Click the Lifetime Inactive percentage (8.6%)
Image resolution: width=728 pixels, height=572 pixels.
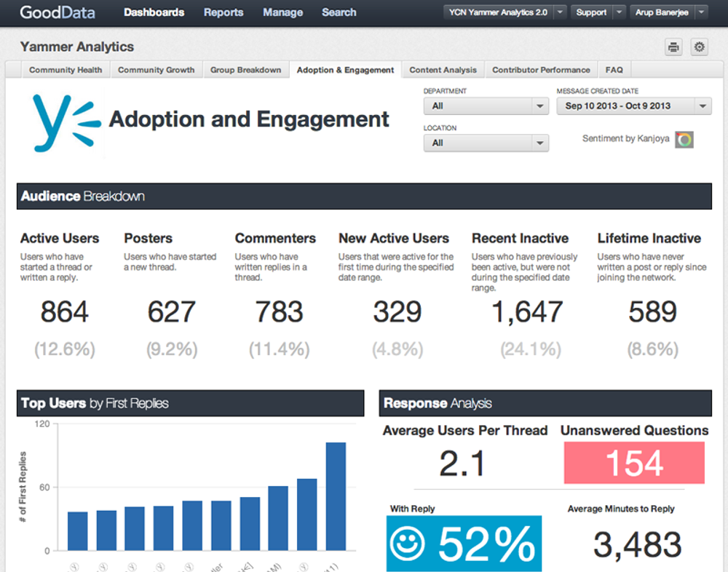[x=653, y=349]
